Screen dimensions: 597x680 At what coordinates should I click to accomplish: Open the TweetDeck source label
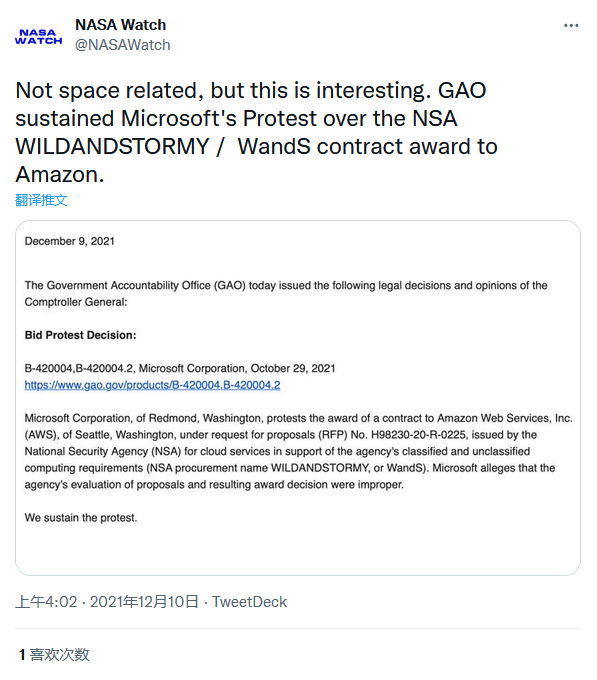click(249, 602)
